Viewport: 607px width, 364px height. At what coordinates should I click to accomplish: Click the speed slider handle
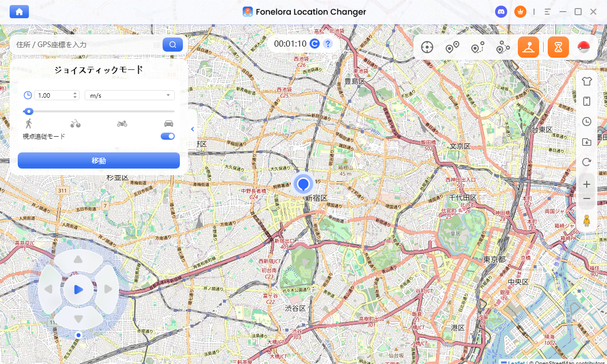[29, 111]
